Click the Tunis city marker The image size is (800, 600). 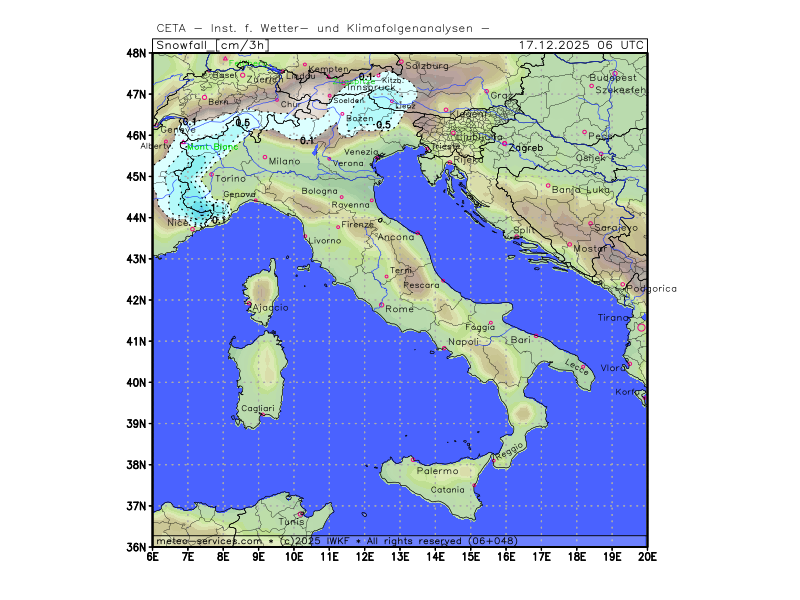pos(300,514)
